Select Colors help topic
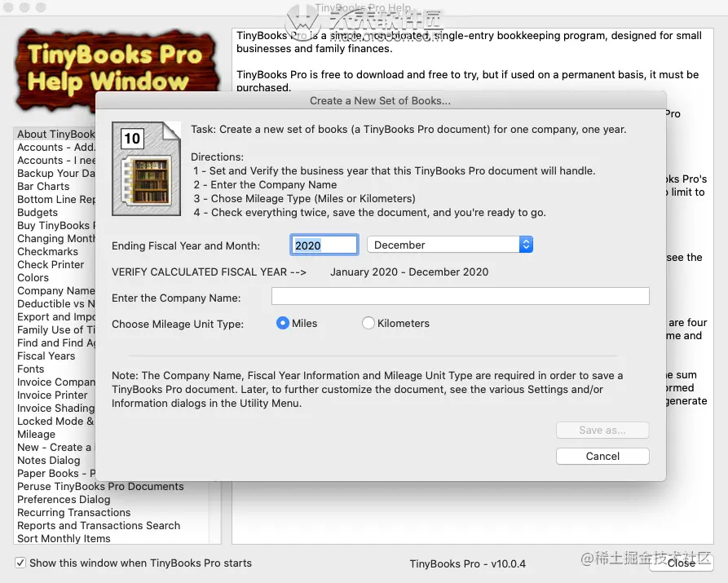The image size is (728, 583). pos(33,277)
